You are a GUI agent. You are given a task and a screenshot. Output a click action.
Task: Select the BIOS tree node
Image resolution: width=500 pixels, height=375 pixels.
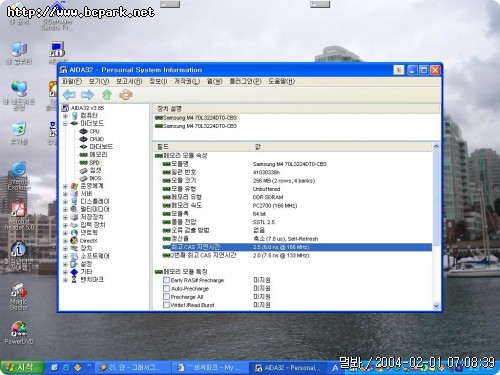point(95,178)
